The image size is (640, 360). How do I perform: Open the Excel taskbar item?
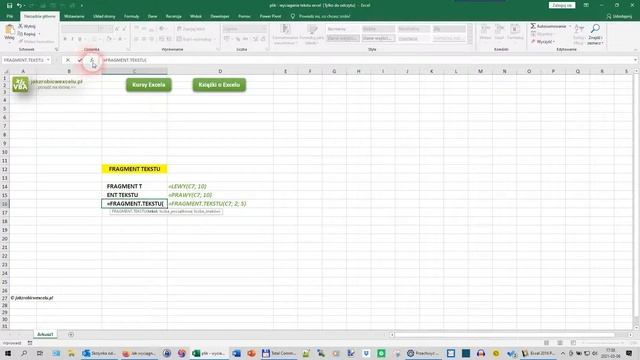point(209,353)
